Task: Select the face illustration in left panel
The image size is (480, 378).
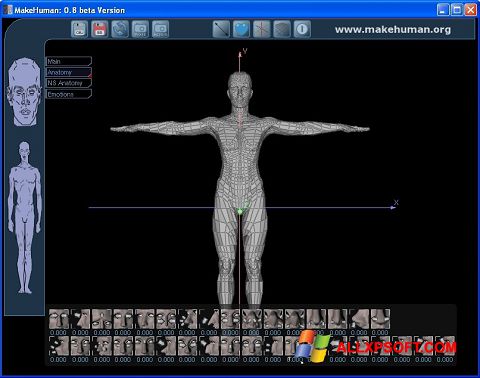Action: [x=24, y=92]
